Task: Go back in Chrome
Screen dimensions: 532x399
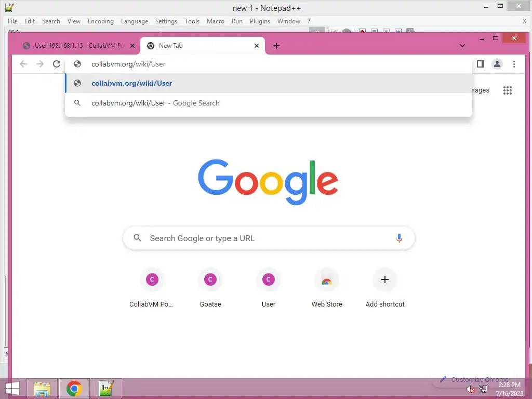Action: 23,64
